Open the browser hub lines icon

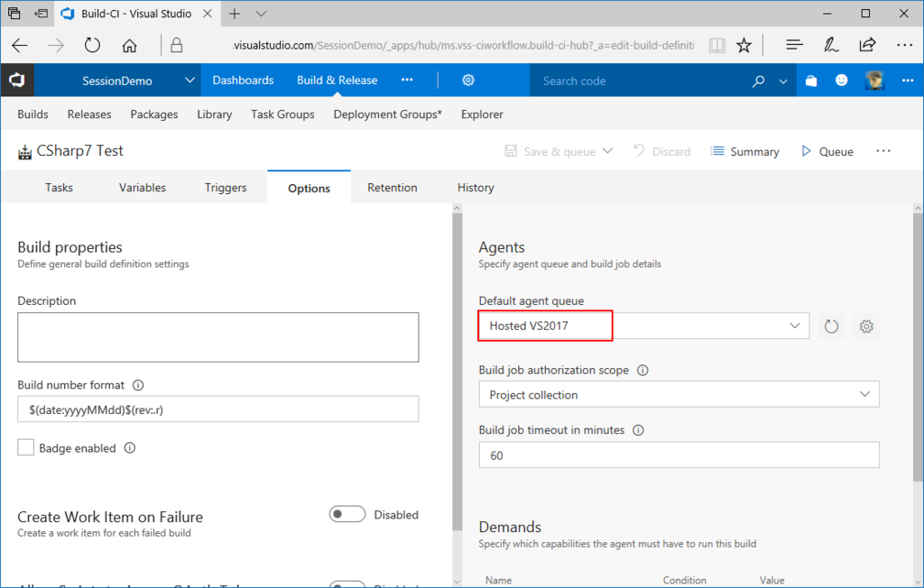pyautogui.click(x=794, y=45)
